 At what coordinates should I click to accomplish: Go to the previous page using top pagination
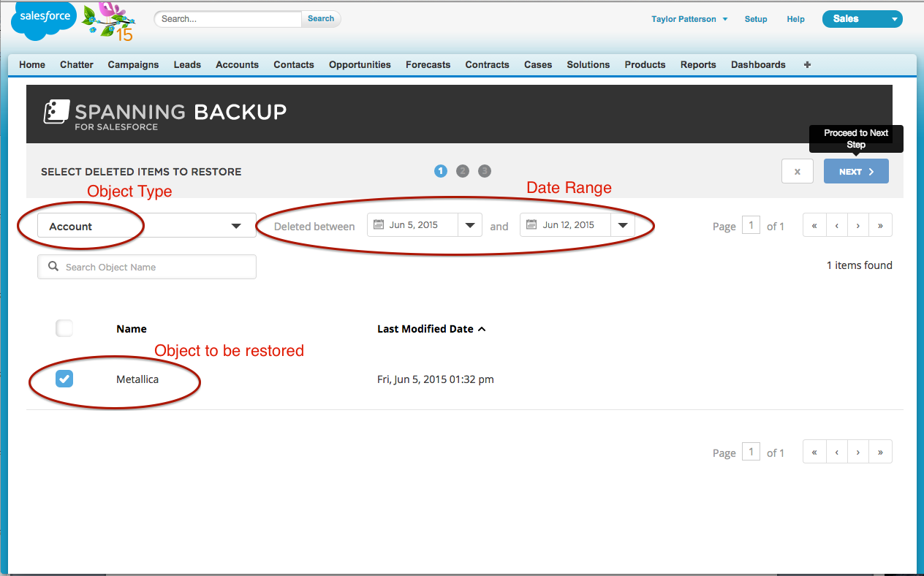[x=836, y=226]
